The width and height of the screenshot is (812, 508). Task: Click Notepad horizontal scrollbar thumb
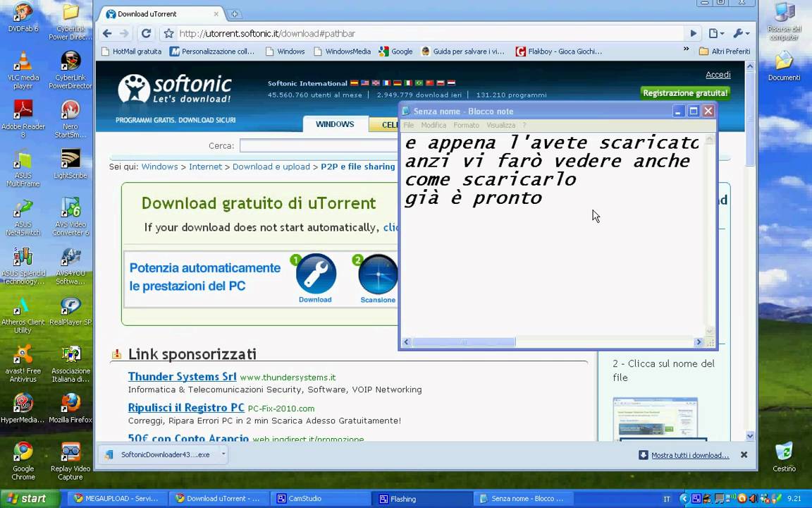point(464,342)
